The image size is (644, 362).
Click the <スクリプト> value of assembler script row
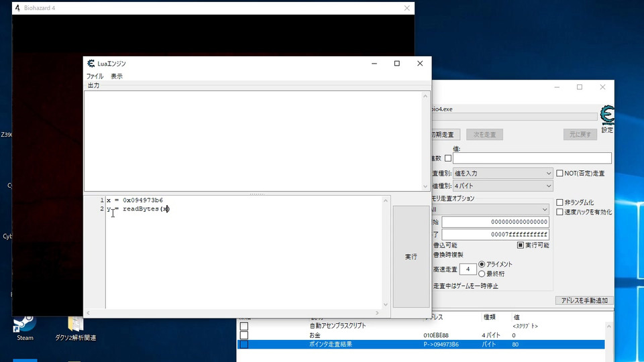(x=525, y=326)
